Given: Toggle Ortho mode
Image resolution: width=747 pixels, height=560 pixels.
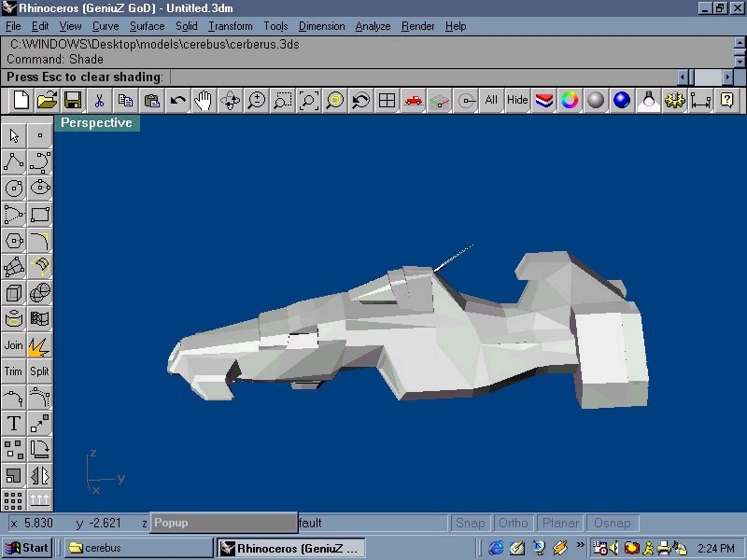Looking at the screenshot, I should [513, 524].
